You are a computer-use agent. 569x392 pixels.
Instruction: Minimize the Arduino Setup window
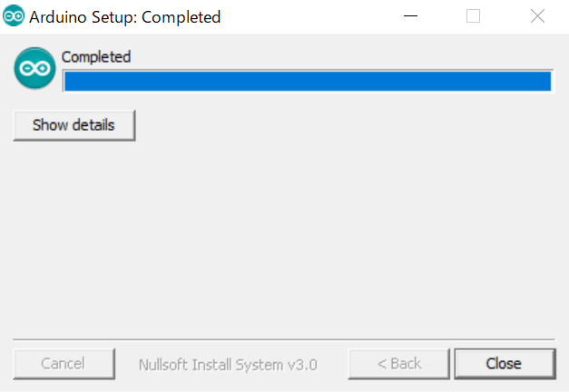tap(409, 16)
